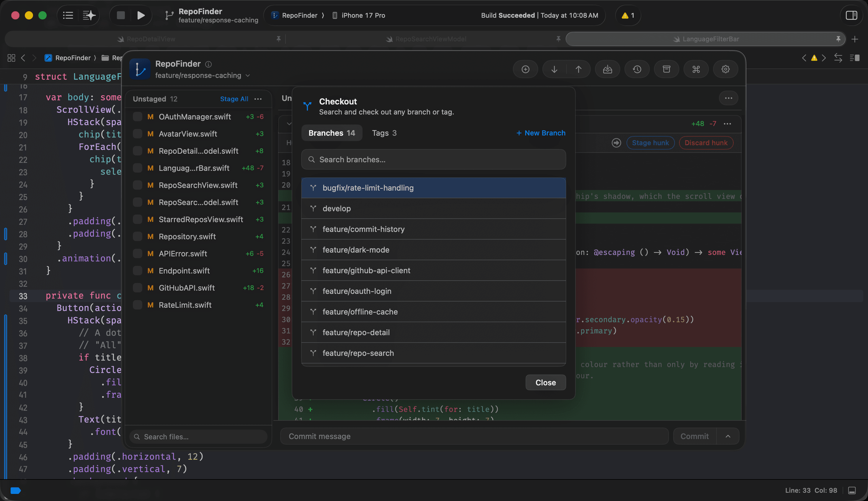Screen dimensions: 868x501
Task: Check the APIError.swift checkbox
Action: click(137, 253)
